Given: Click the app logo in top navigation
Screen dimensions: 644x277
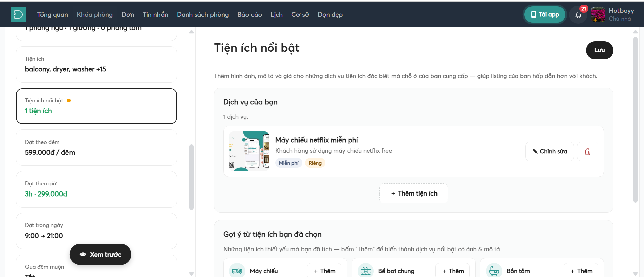Looking at the screenshot, I should coord(18,15).
